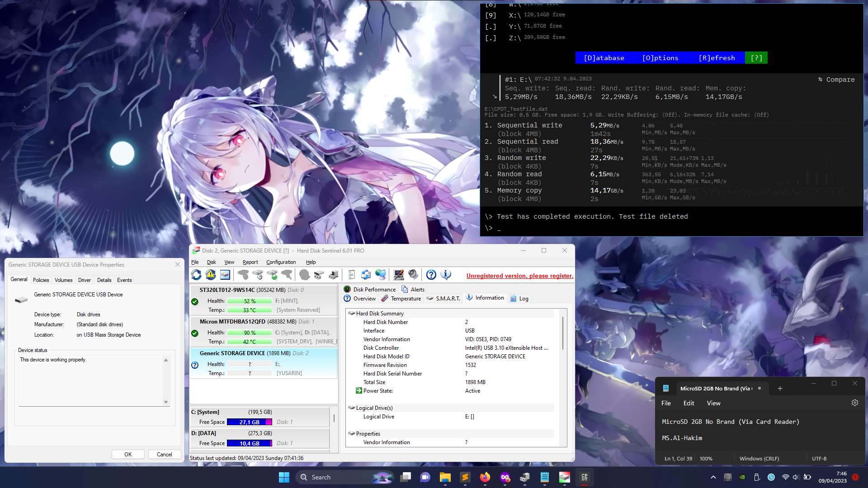Click OK in device properties dialog
This screenshot has height=488, width=868.
tap(128, 455)
